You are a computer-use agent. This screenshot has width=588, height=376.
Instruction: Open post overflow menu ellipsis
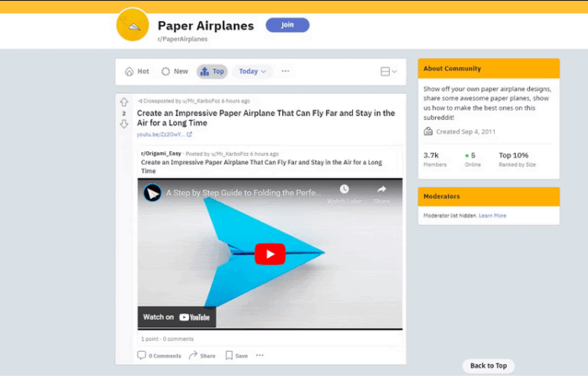click(260, 355)
